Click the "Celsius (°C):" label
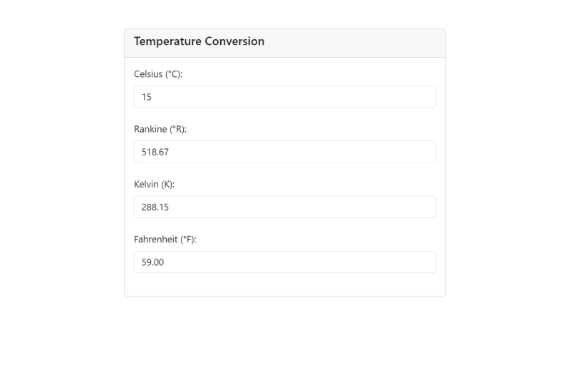Screen dimensions: 570x392 (158, 74)
